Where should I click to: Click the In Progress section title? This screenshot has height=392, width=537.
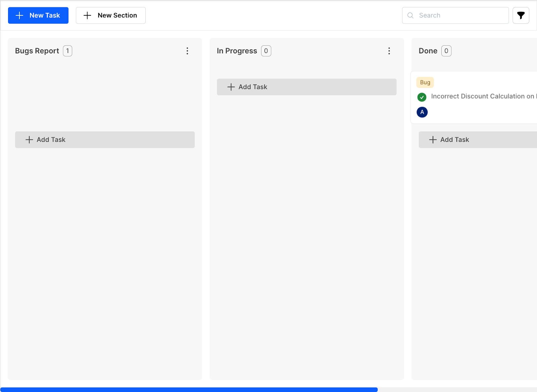click(x=237, y=51)
